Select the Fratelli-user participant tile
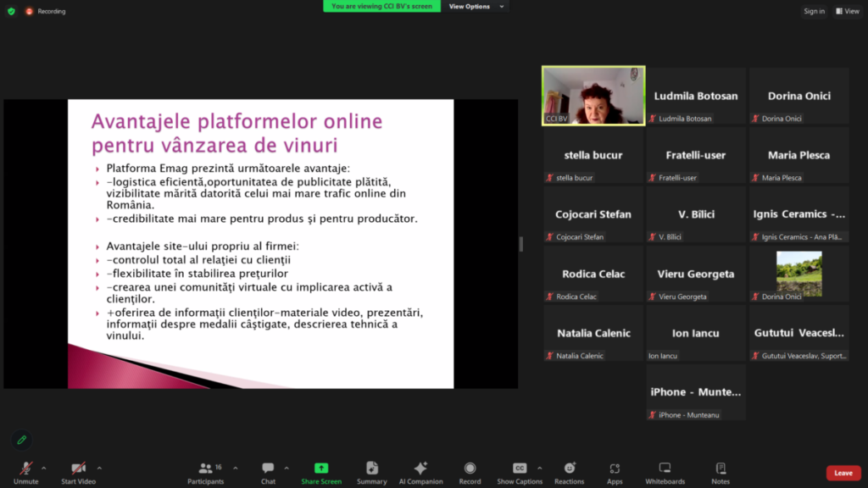This screenshot has height=488, width=868. (x=696, y=155)
